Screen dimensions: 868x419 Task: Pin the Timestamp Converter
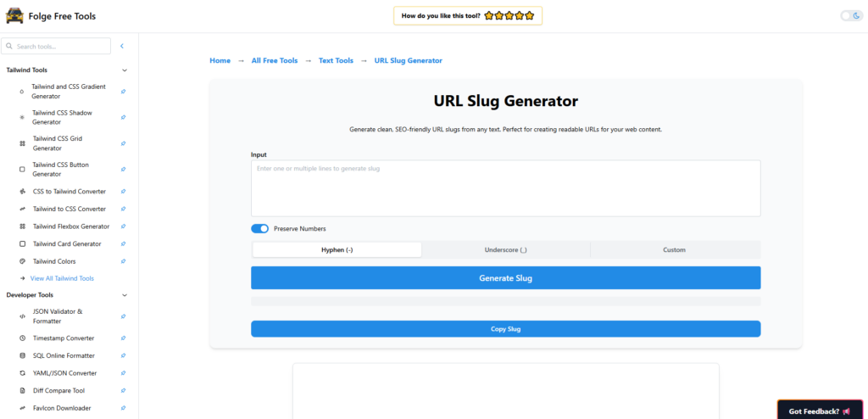124,338
